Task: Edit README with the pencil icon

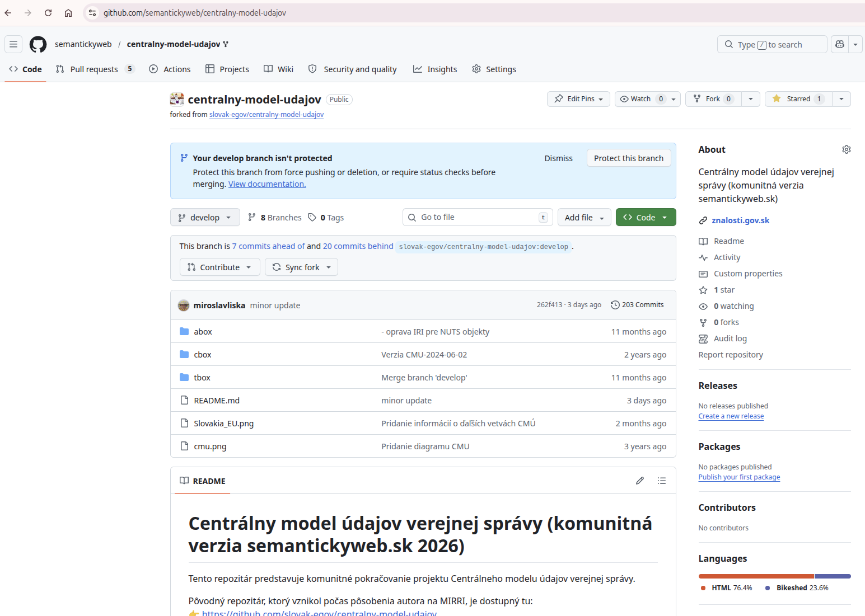Action: coord(640,481)
